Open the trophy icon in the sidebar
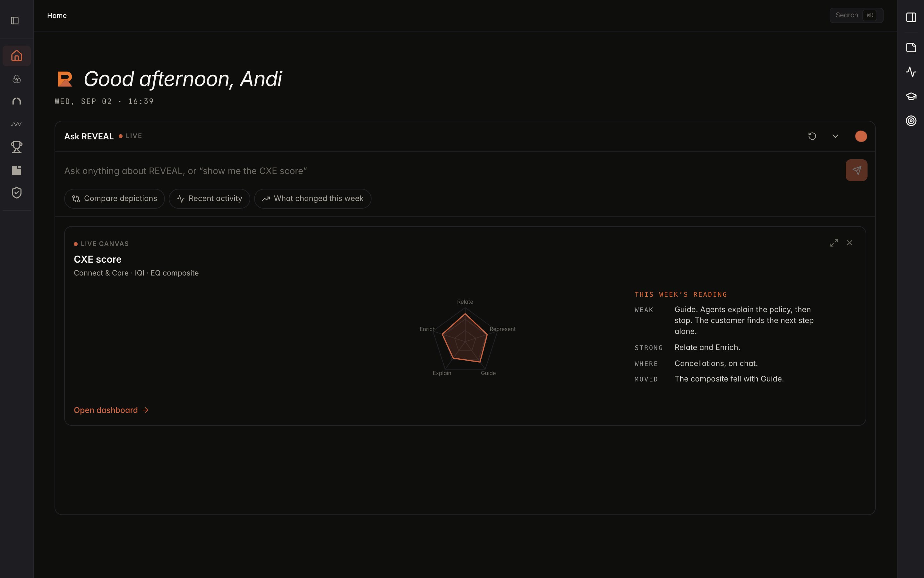 click(x=16, y=147)
